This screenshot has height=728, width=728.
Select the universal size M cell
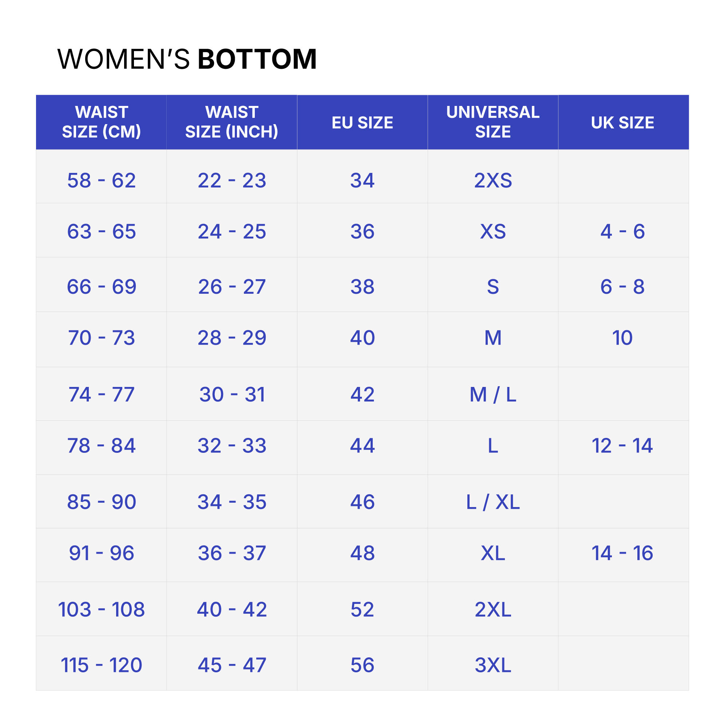pos(492,337)
